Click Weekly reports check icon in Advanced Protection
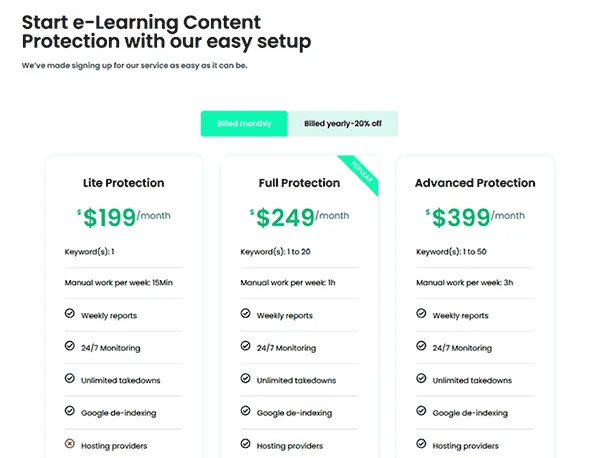 click(421, 313)
